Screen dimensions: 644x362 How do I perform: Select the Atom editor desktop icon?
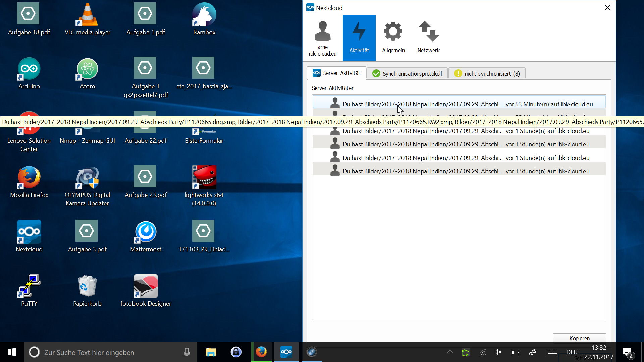[88, 74]
